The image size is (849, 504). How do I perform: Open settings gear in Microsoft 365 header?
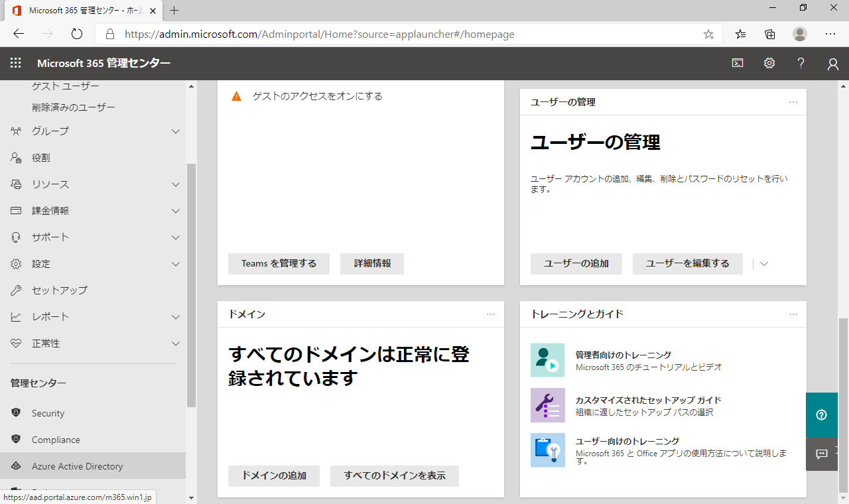[769, 63]
